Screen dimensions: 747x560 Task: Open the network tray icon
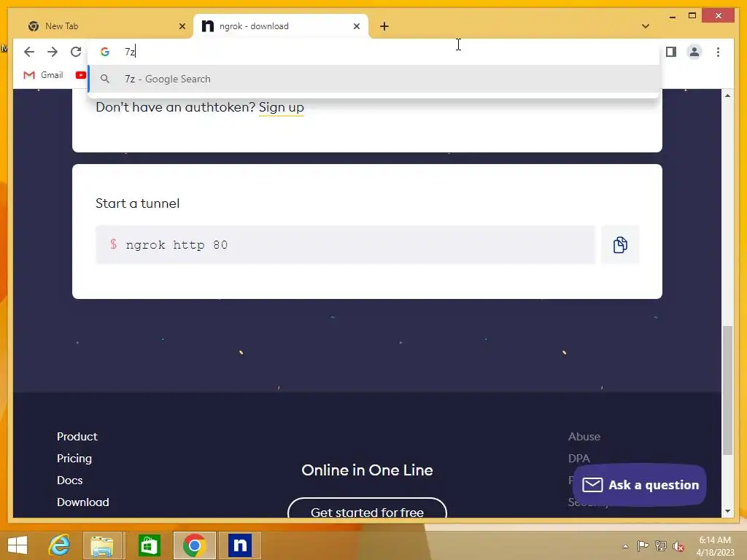(x=660, y=546)
